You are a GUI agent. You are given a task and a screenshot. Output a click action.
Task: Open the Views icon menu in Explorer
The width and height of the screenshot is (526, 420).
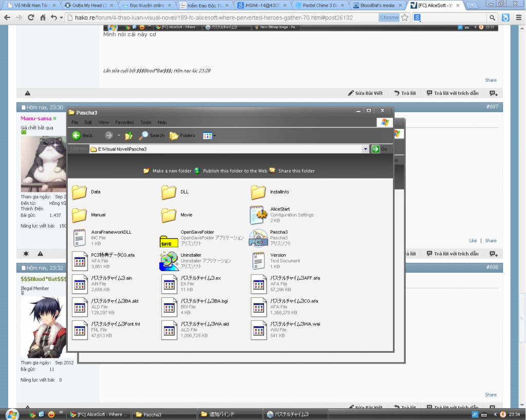[x=210, y=136]
